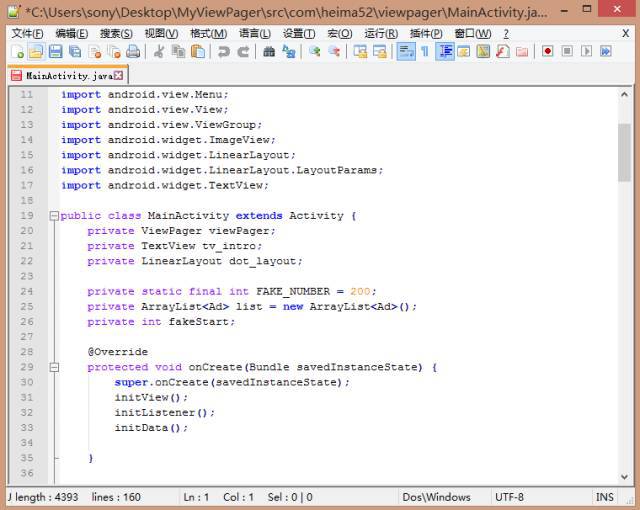Click the vertical scrollbar thumb
This screenshot has height=510, width=640.
[624, 153]
